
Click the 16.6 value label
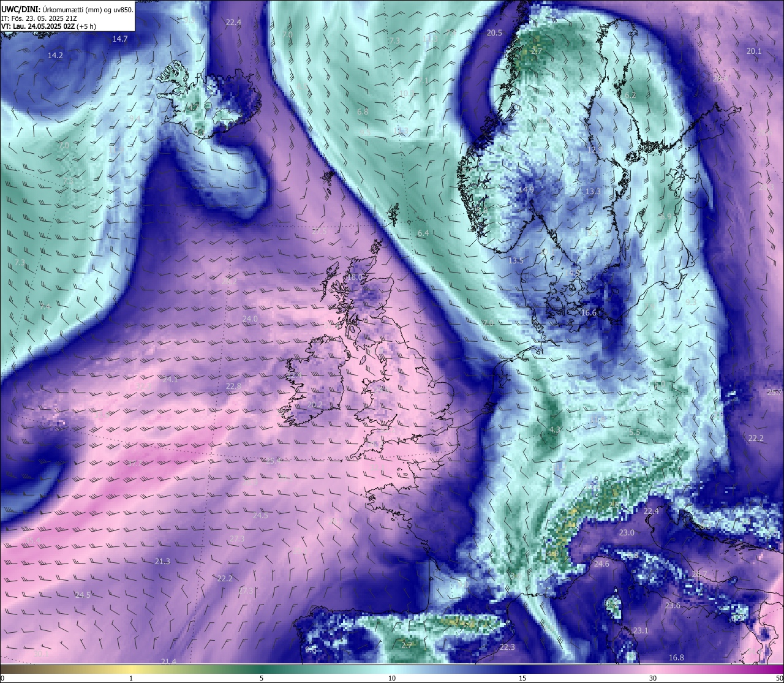[x=589, y=312]
